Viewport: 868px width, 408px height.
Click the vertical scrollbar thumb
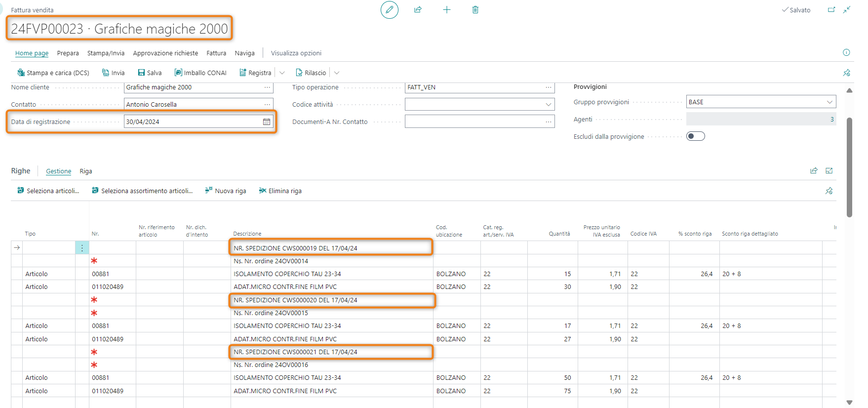[849, 167]
